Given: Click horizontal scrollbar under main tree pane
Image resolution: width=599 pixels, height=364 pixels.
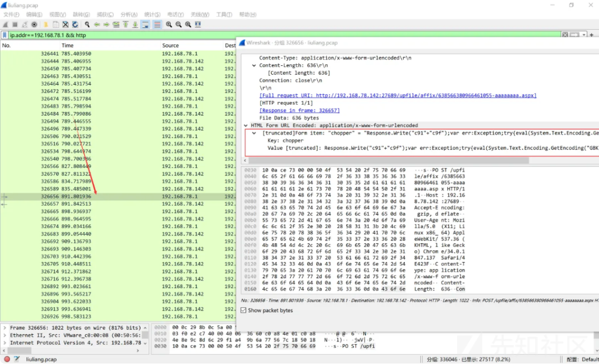Looking at the screenshot, I should pyautogui.click(x=19, y=351).
